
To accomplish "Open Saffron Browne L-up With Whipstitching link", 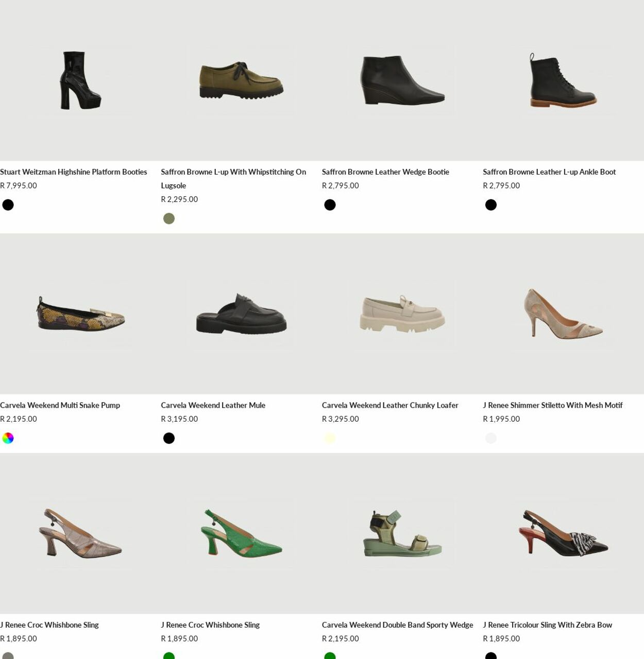I will (233, 179).
